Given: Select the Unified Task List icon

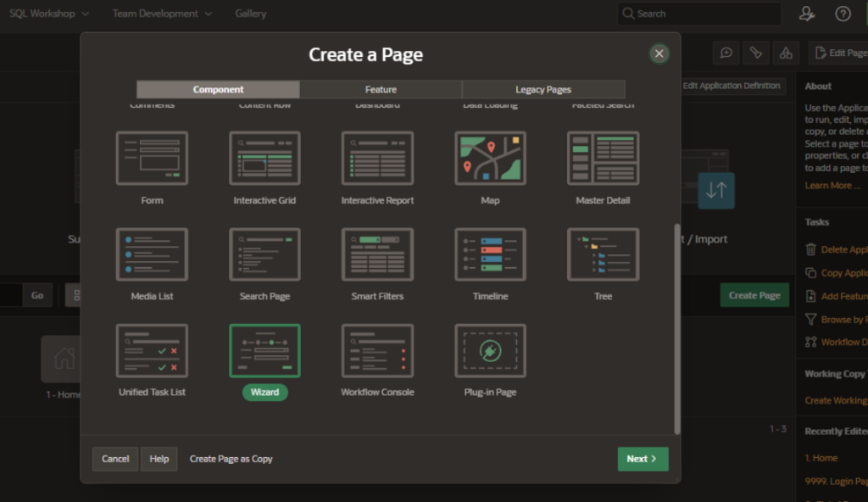Looking at the screenshot, I should 152,351.
